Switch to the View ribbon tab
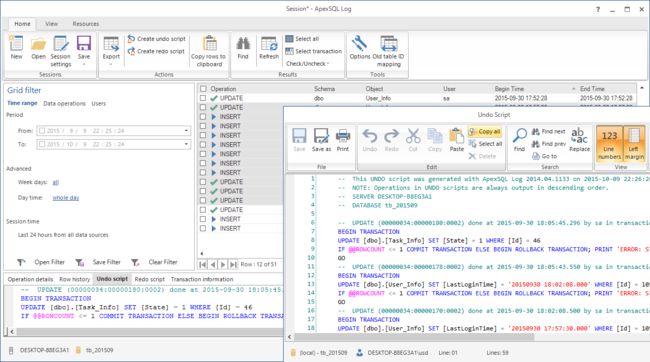 point(51,24)
